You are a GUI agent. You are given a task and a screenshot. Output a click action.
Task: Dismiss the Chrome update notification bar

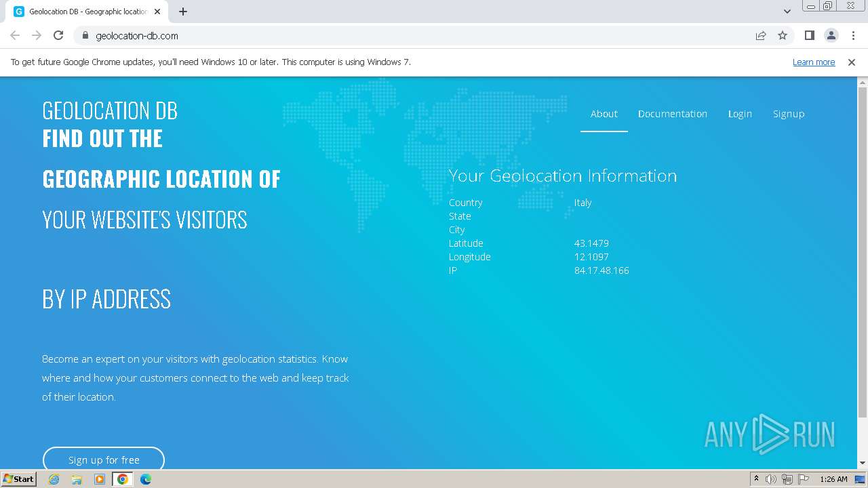point(851,62)
